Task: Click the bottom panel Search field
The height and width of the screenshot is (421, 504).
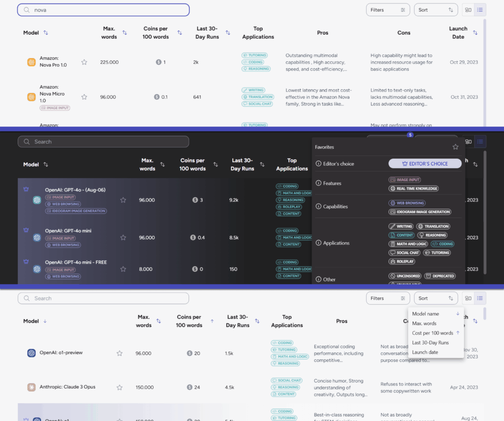Action: point(103,298)
